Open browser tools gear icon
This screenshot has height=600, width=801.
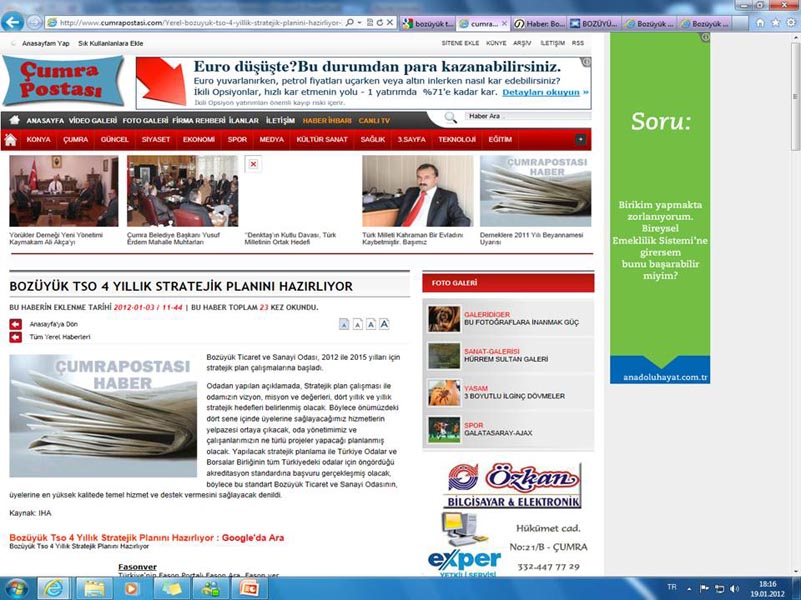tap(791, 23)
